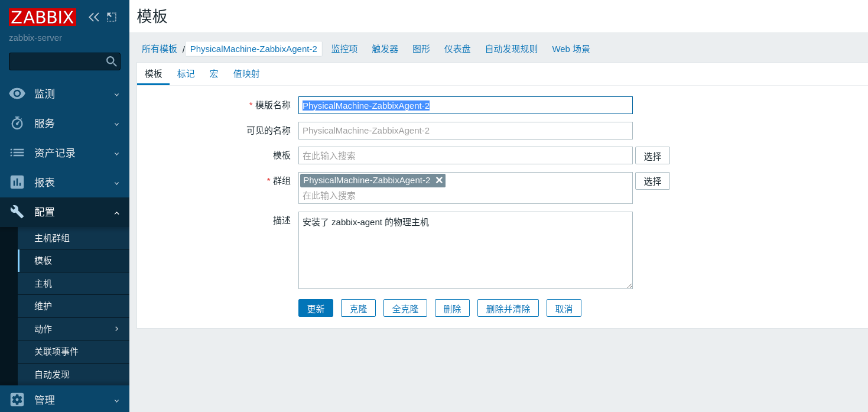Viewport: 868px width, 412px height.
Task: Open the 图形 link
Action: pos(421,49)
